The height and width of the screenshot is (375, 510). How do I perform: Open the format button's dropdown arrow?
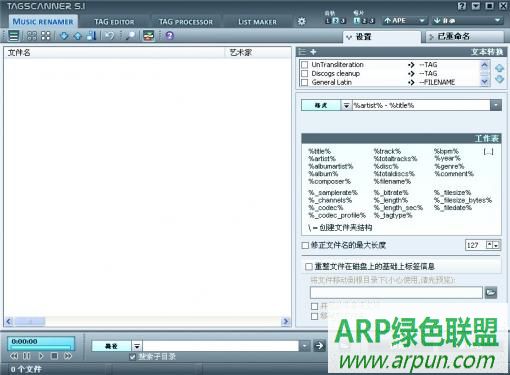pos(346,106)
